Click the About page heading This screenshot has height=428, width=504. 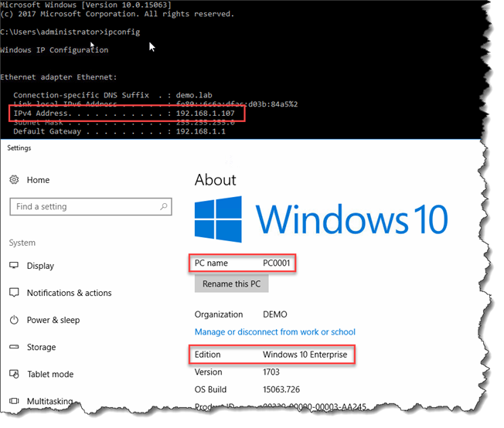(x=216, y=180)
